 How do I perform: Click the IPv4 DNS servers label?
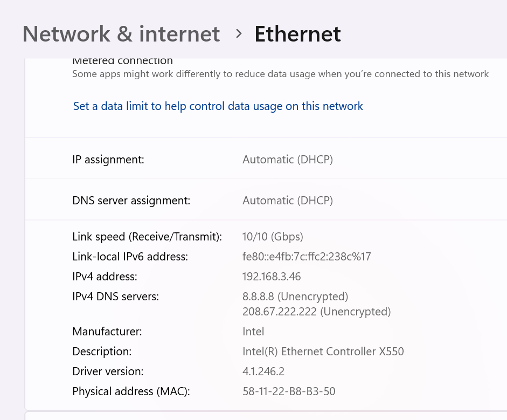point(115,297)
